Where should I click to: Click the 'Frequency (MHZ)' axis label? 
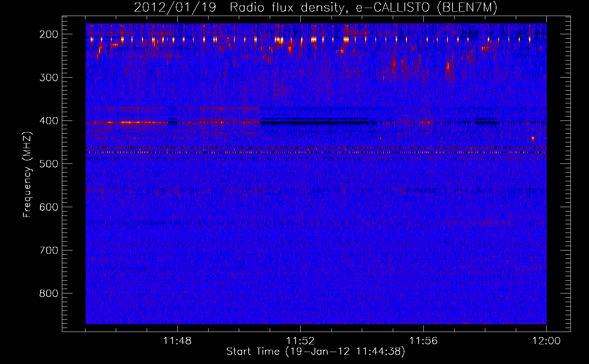[27, 174]
